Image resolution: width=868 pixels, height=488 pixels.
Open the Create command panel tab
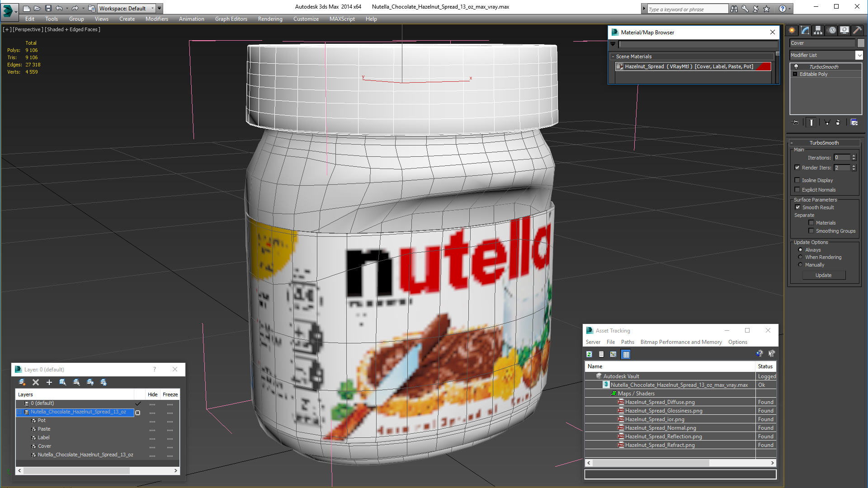[792, 30]
